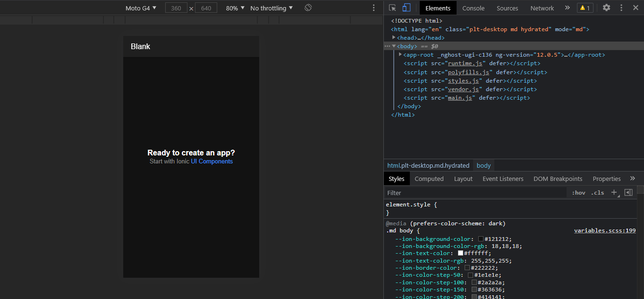Viewport: 644px width, 299px height.
Task: Click the .md body selector
Action: point(399,231)
